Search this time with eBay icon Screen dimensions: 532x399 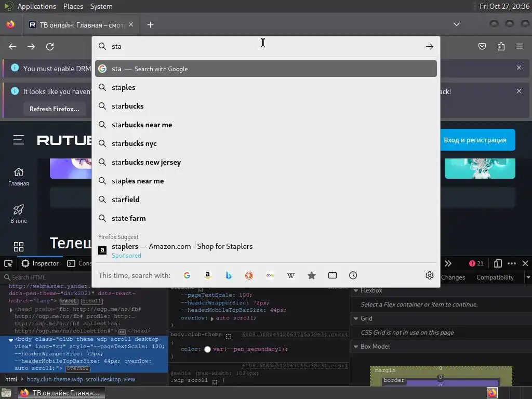(270, 275)
